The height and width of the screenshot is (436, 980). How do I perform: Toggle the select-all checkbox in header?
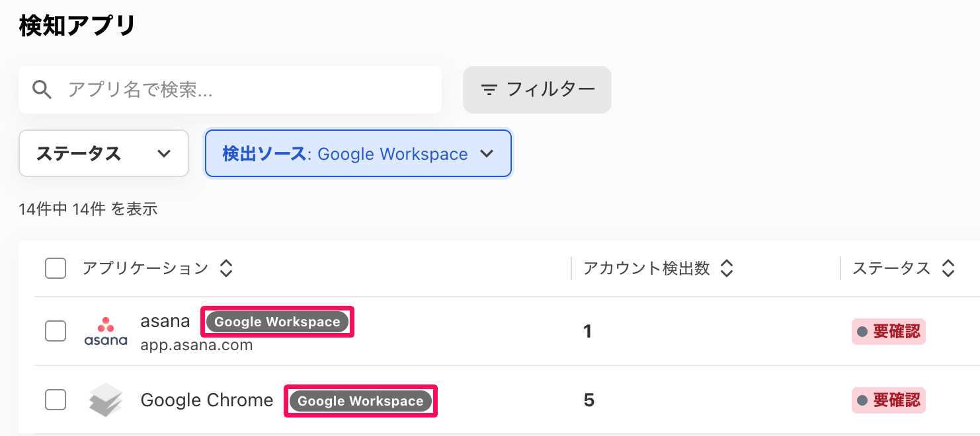pyautogui.click(x=56, y=268)
